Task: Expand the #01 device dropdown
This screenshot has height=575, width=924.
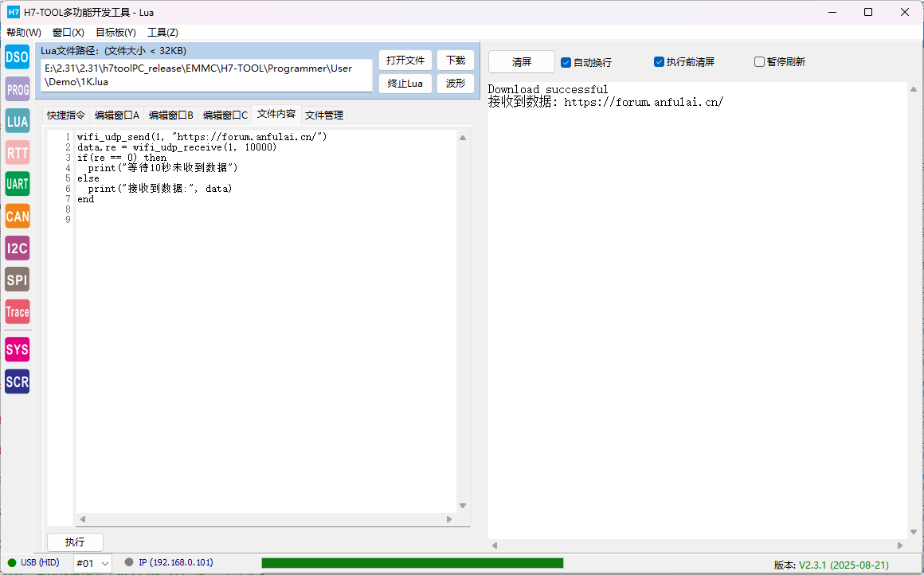Action: [x=92, y=563]
